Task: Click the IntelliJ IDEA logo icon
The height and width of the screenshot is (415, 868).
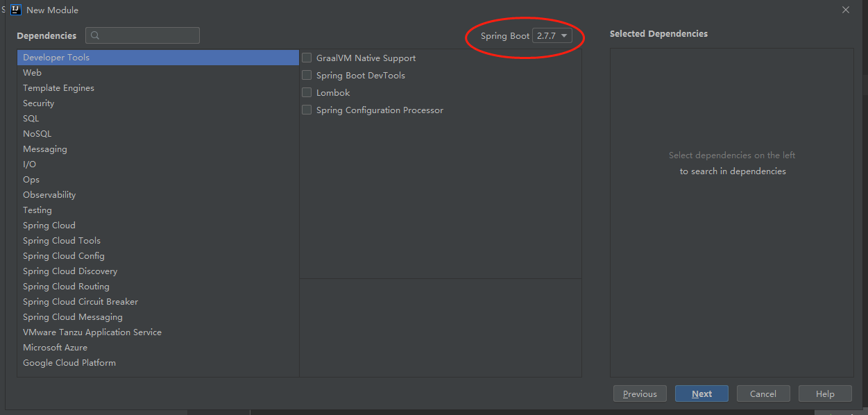Action: (x=16, y=10)
